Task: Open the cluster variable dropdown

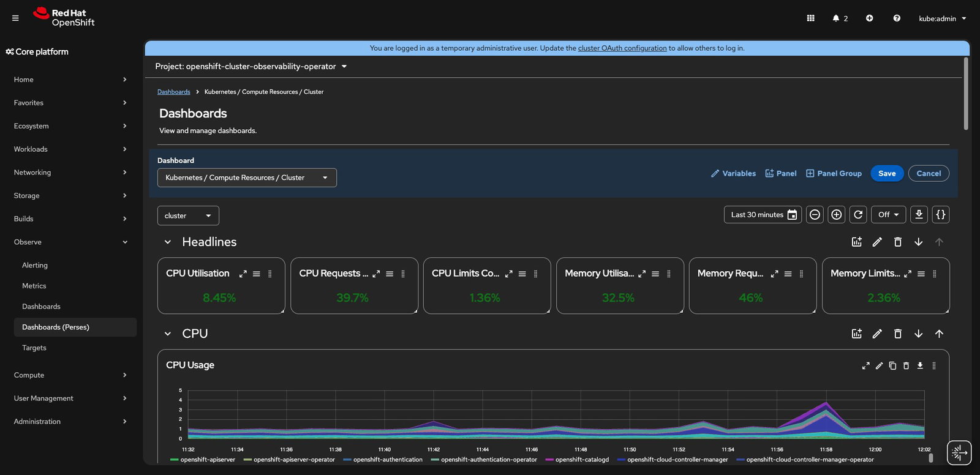Action: pos(188,215)
